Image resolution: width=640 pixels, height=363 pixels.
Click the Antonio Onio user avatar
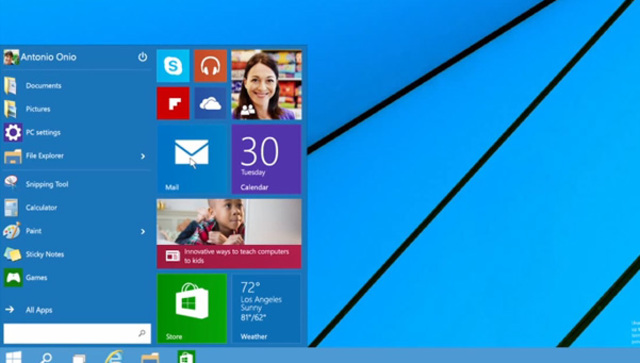(11, 57)
